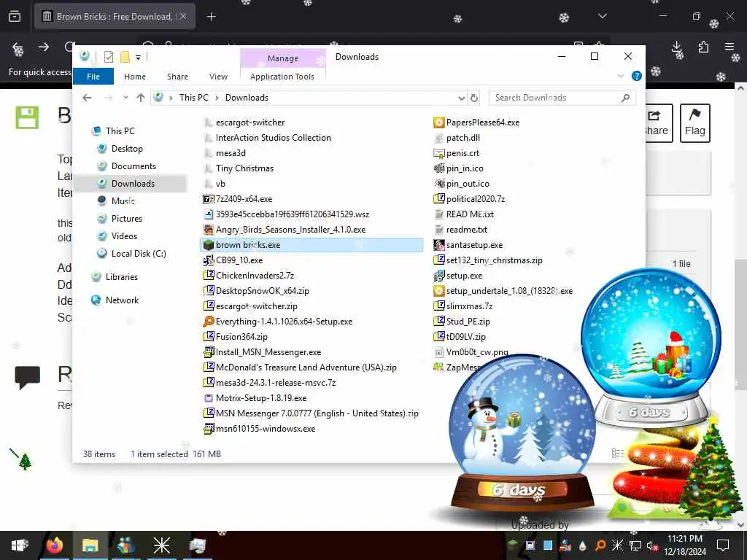Select the Install_MSN_Messenger.exe icon

[x=208, y=352]
